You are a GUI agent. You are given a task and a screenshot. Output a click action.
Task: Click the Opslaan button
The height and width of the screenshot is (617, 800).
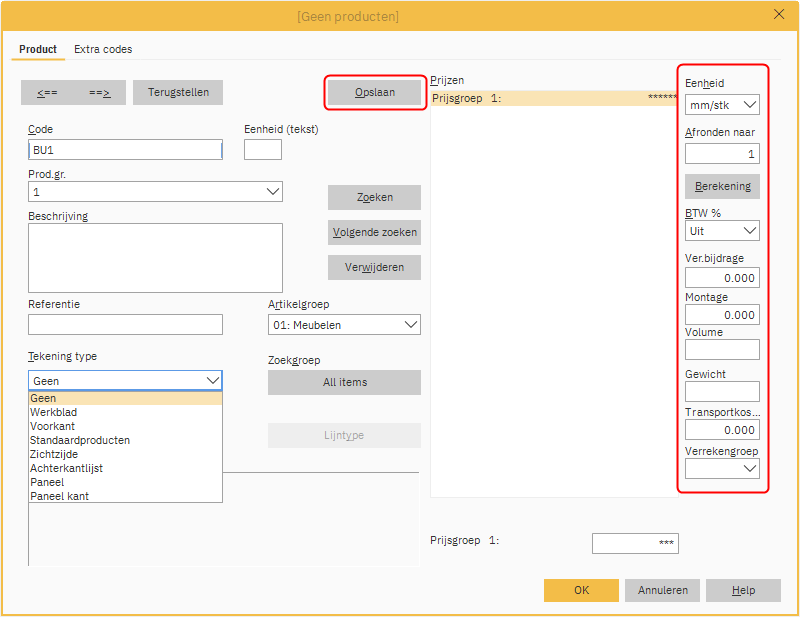[x=375, y=92]
